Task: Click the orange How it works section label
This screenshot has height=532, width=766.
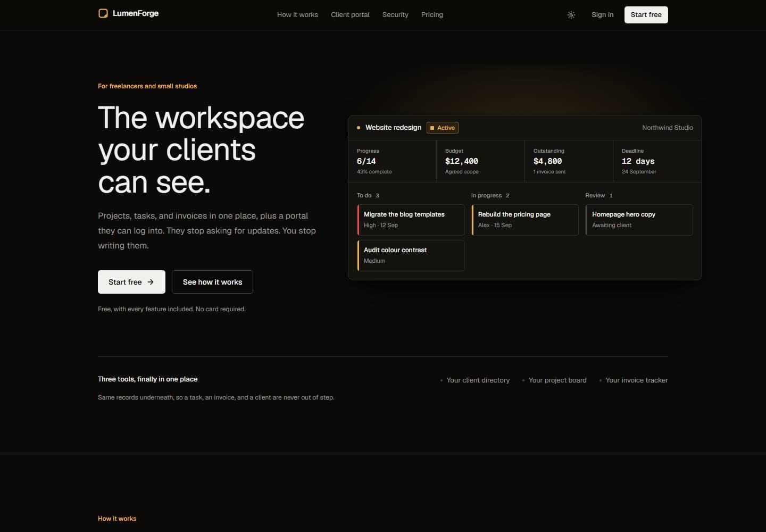Action: (117, 519)
